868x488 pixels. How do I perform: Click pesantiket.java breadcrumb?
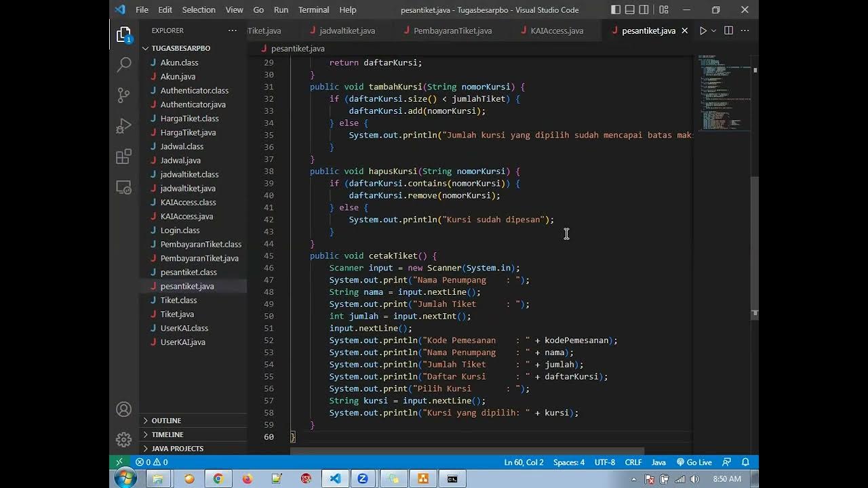pyautogui.click(x=298, y=48)
